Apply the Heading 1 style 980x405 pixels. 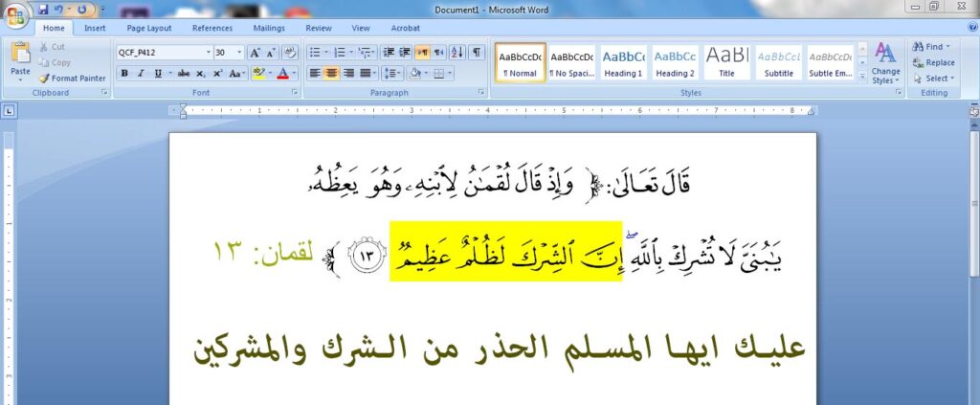click(x=623, y=62)
